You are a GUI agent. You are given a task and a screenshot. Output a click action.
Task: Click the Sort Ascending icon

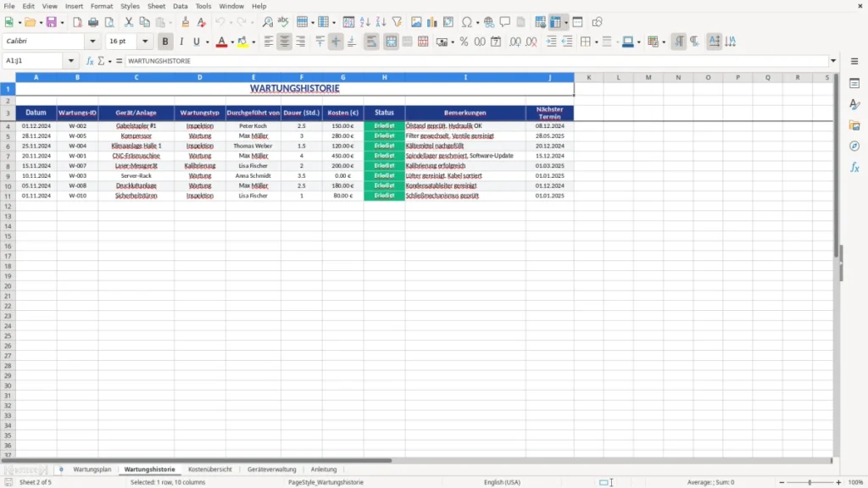click(364, 22)
